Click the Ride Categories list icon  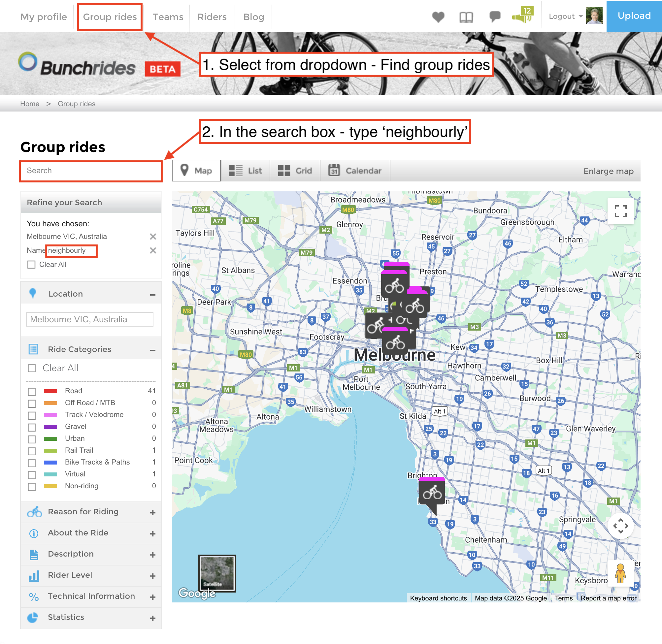pos(33,349)
